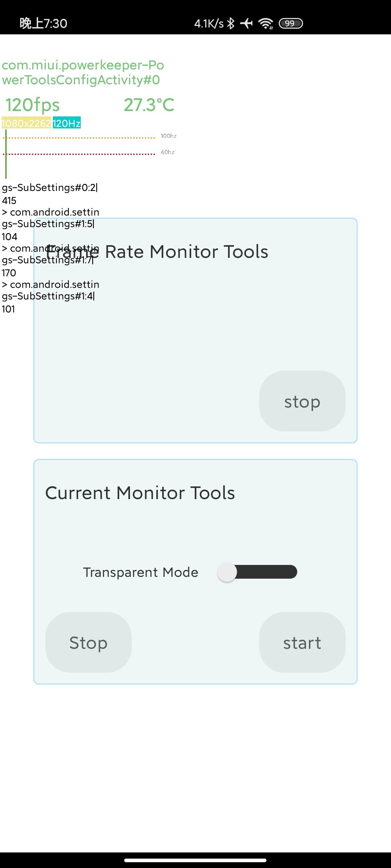Tap the 1080x2262 resolution badge
This screenshot has width=391, height=868.
[x=26, y=123]
